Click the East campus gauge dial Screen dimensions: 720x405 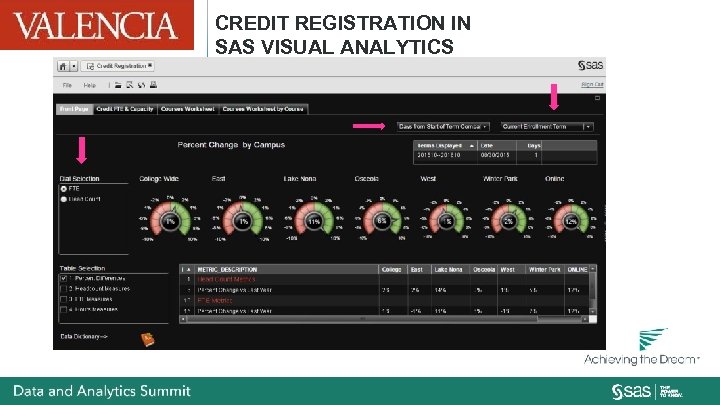pos(243,219)
